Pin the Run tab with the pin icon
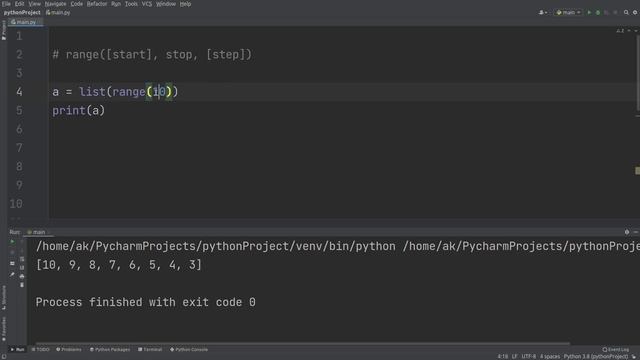The width and height of the screenshot is (640, 360). [12, 275]
